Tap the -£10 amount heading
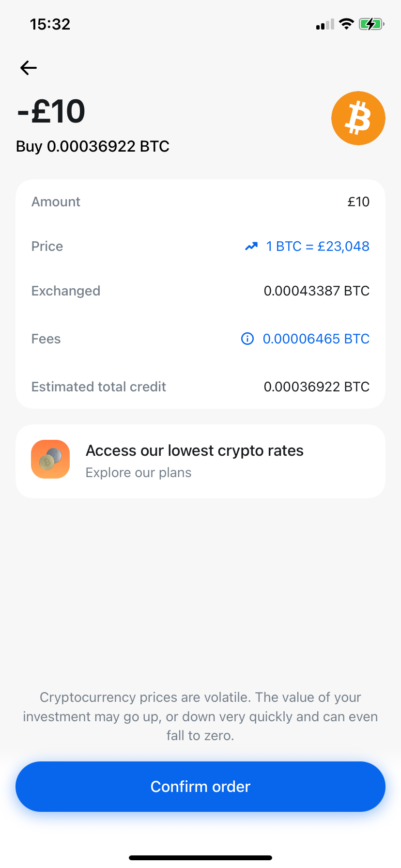The width and height of the screenshot is (401, 868). (x=51, y=111)
